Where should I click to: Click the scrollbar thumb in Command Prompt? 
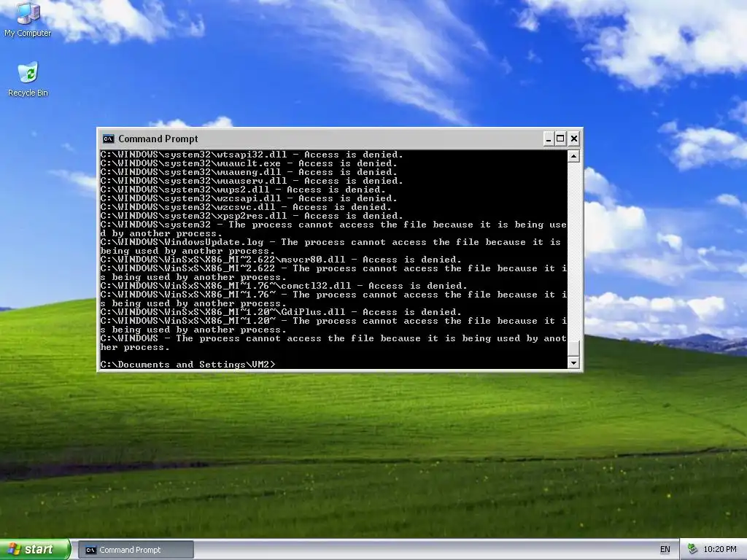point(573,348)
